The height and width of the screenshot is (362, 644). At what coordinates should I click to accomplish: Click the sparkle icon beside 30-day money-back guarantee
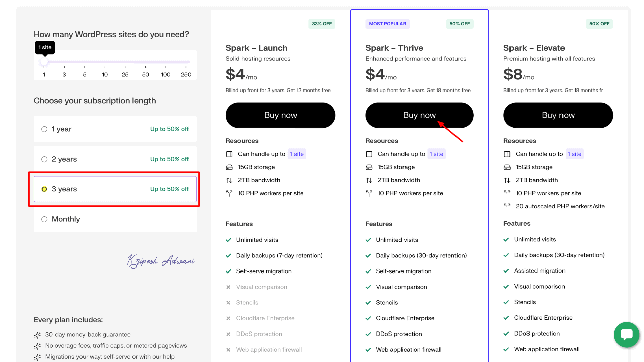coord(37,335)
